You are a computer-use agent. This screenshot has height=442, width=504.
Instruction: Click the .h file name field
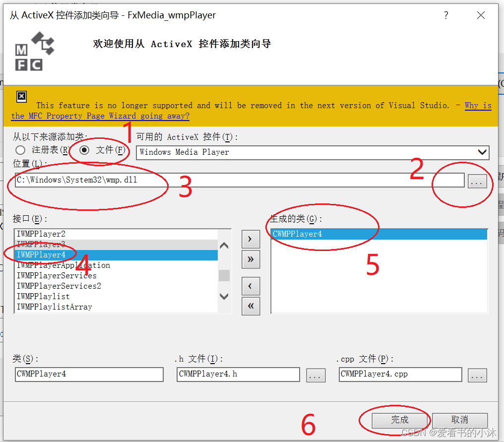(238, 375)
